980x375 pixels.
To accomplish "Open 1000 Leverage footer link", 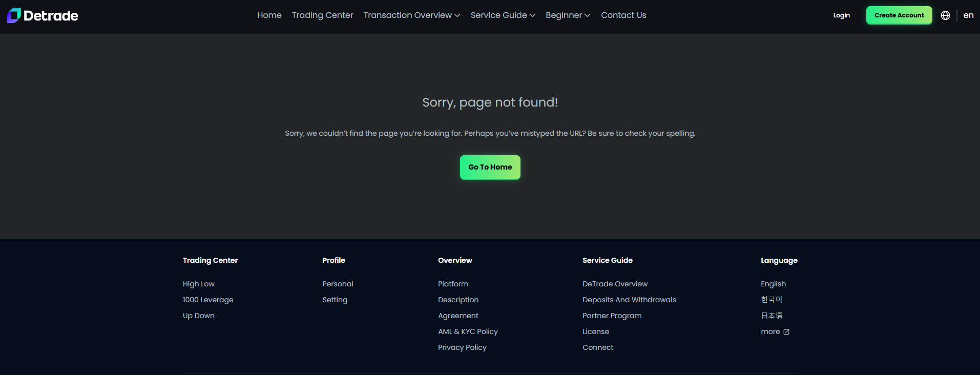I will coord(207,300).
